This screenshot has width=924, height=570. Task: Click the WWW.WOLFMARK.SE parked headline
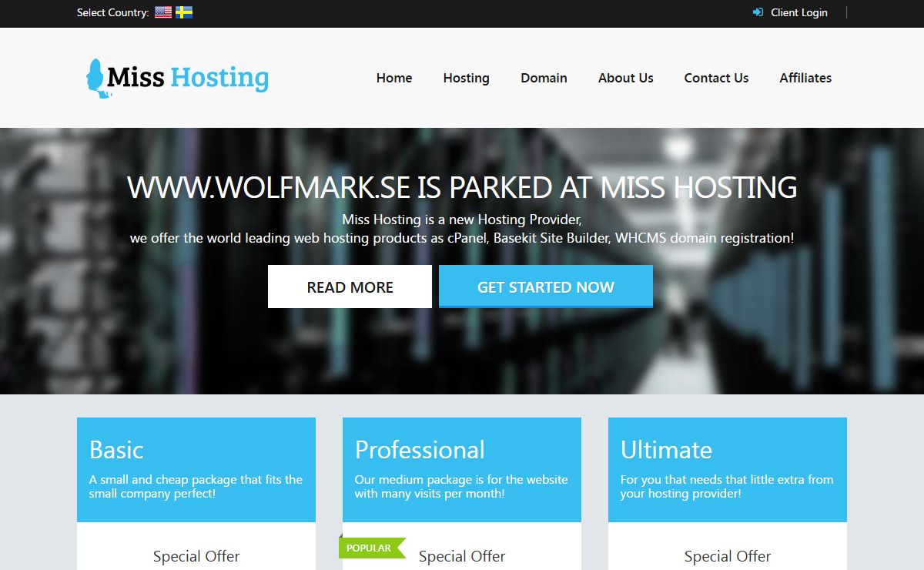(x=462, y=188)
